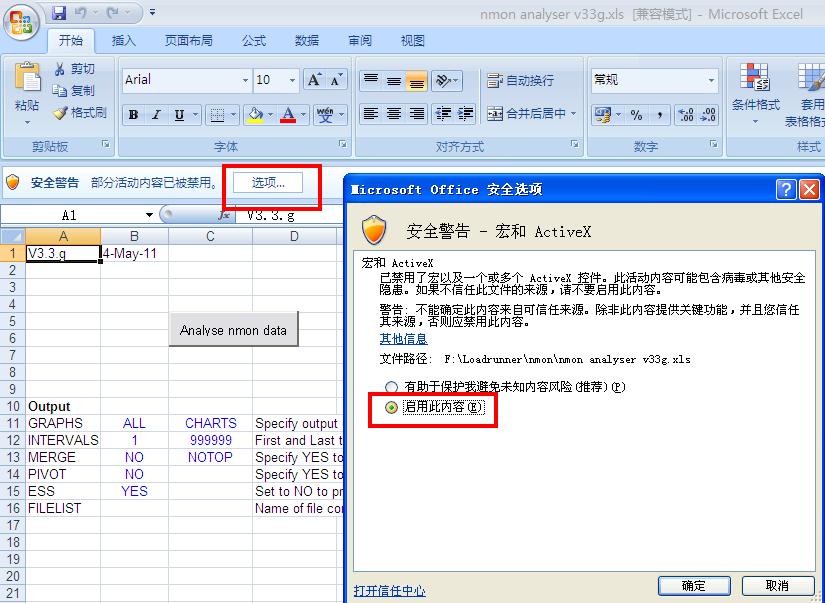Open the font size 10 dropdown
The width and height of the screenshot is (825, 603).
coord(292,81)
